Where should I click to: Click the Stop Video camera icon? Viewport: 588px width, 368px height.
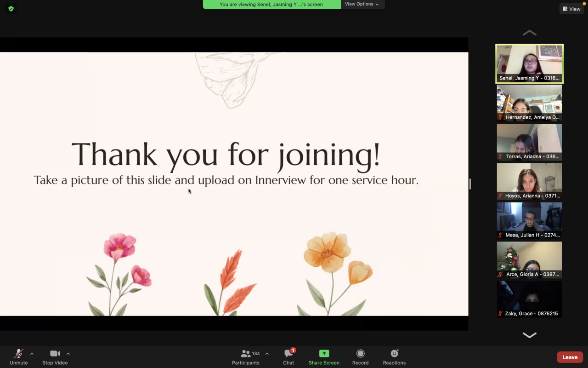[x=55, y=353]
